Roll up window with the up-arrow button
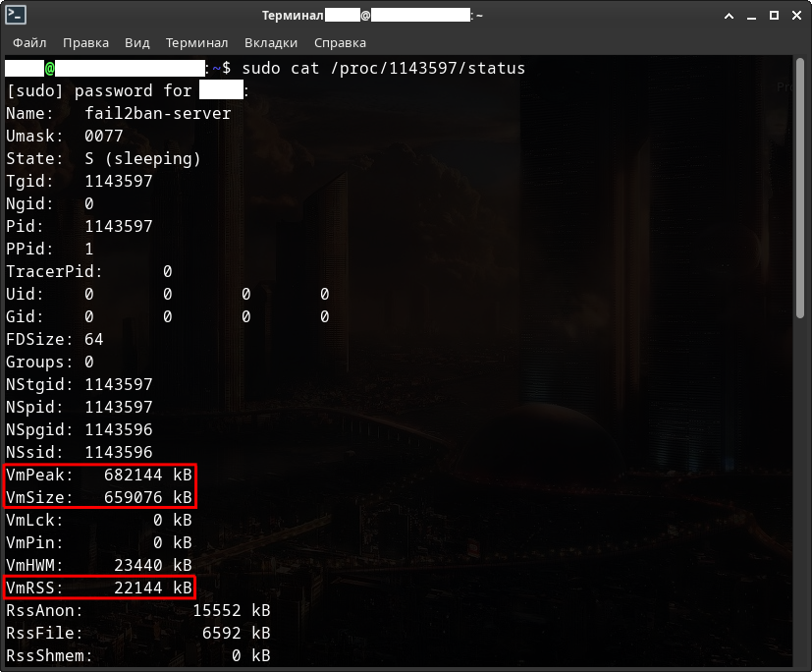This screenshot has height=672, width=812. [729, 16]
